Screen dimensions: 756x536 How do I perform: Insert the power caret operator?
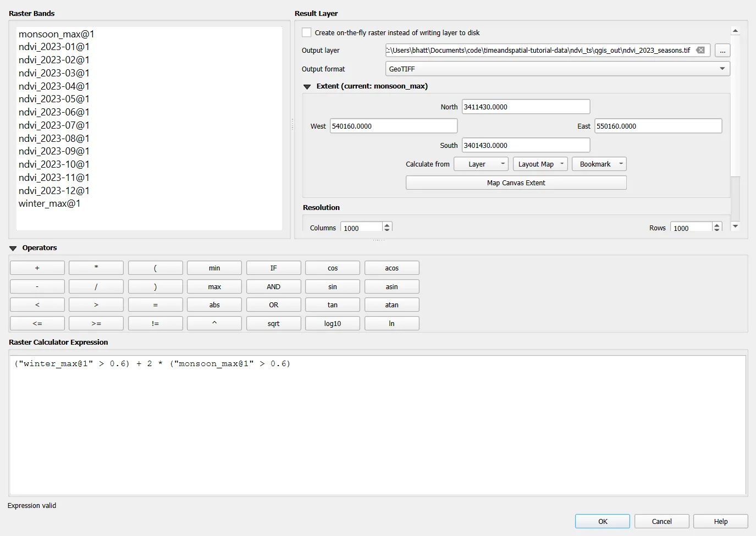[x=214, y=323]
